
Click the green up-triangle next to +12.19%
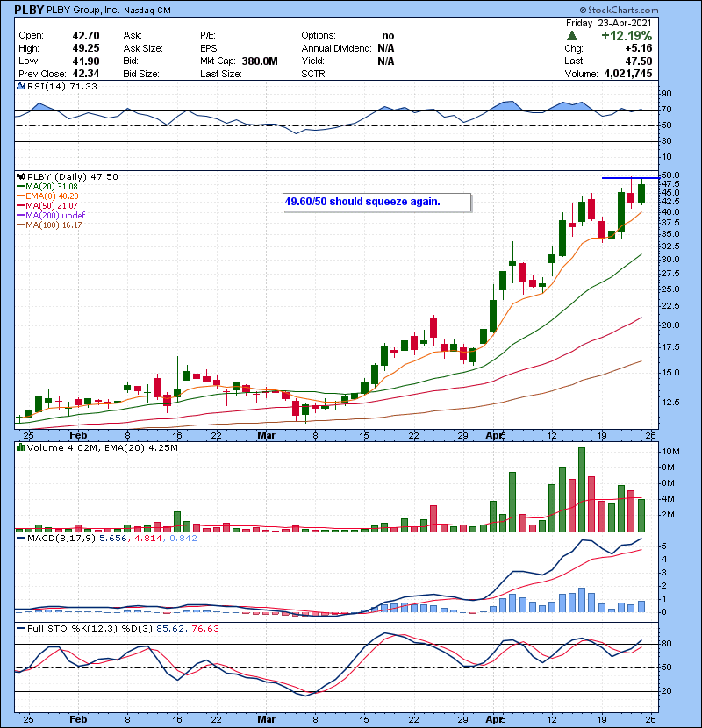point(572,36)
